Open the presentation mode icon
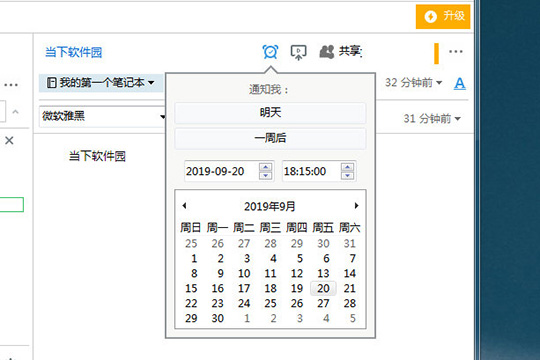The width and height of the screenshot is (540, 360). pos(298,52)
